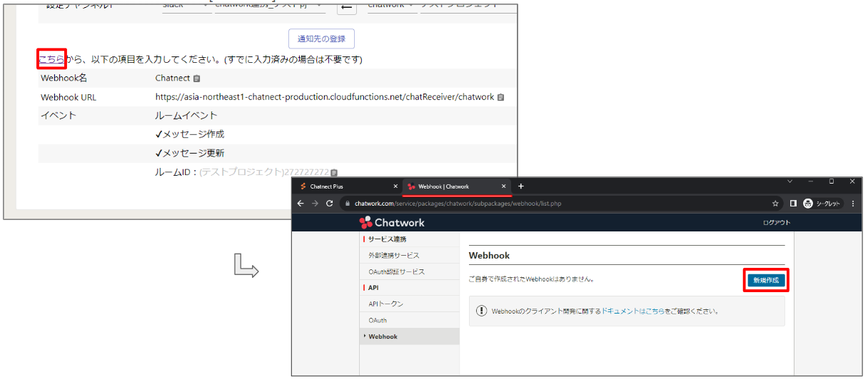868x380 pixels.
Task: Open 外部連携サービス in the sidebar
Action: click(410, 255)
